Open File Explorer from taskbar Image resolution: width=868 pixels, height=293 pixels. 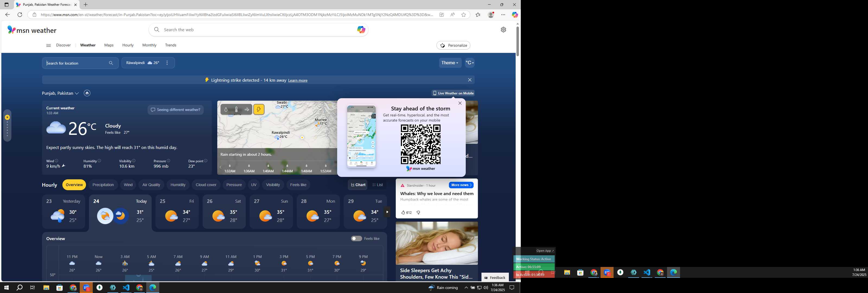[x=46, y=288]
